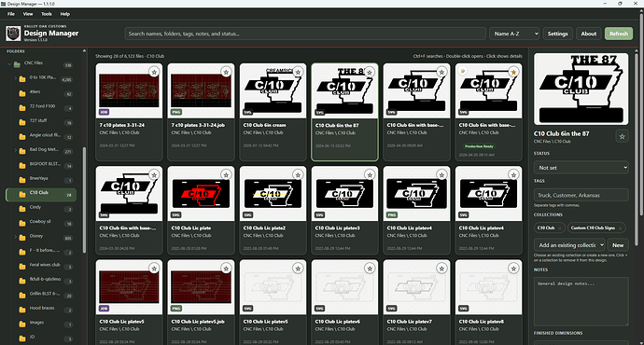Click the Folders panel scrollbar thumb
The width and height of the screenshot is (644, 345).
[85, 200]
